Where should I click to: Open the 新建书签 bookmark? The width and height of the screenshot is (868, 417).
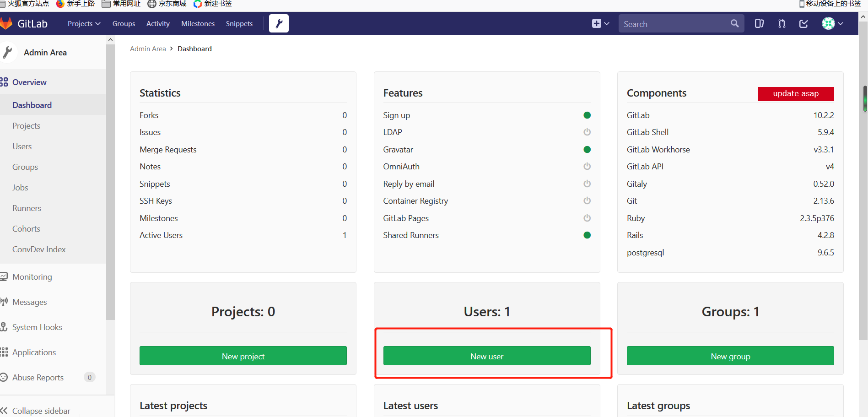pyautogui.click(x=213, y=4)
